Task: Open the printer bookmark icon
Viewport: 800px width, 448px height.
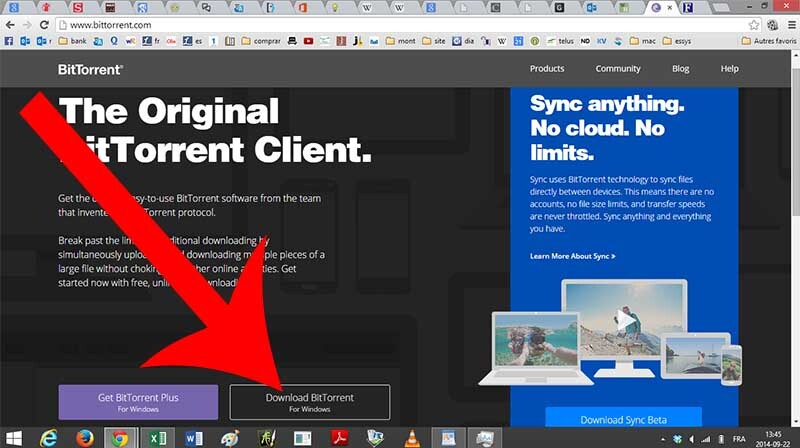Action: coord(292,41)
